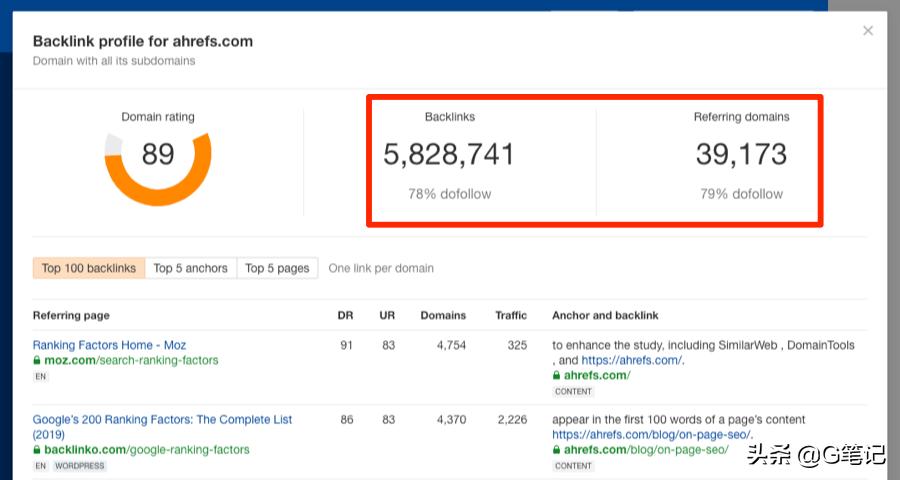Switch to the Top 5 anchors tab
This screenshot has width=900, height=480.
tap(191, 268)
